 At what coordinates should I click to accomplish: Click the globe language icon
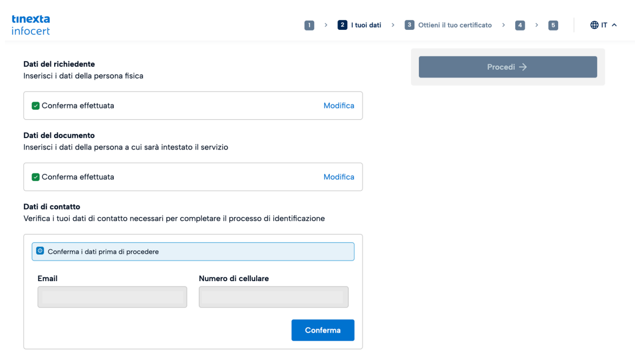(594, 25)
